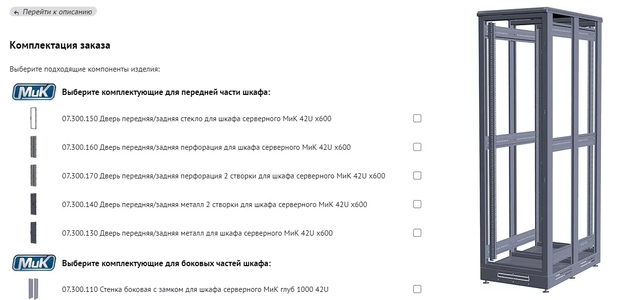This screenshot has height=300, width=644.
Task: Tick checkbox for 07.300.160 perforated door
Action: [x=417, y=147]
